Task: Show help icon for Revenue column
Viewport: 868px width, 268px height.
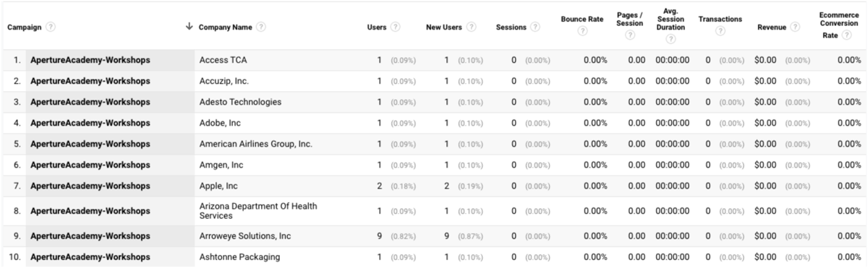Action: pyautogui.click(x=796, y=27)
